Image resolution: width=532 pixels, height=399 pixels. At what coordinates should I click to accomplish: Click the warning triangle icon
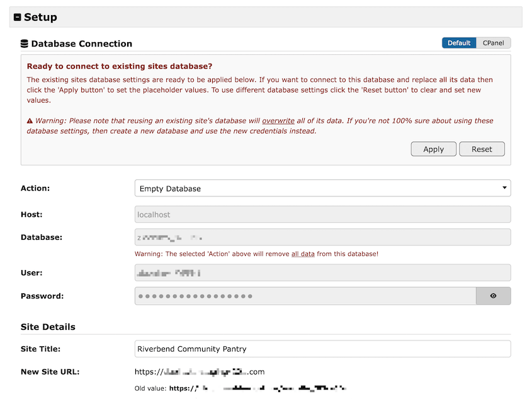[30, 121]
